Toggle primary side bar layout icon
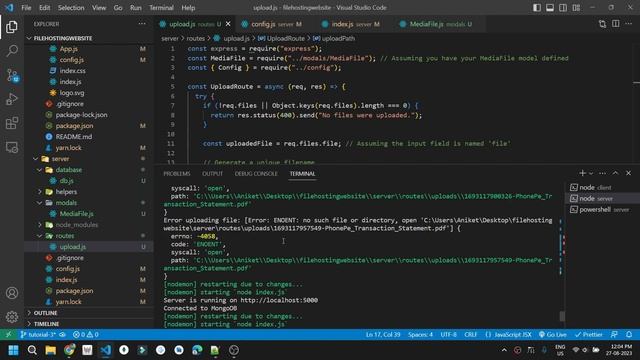Screen dimensions: 640x360 537,8
